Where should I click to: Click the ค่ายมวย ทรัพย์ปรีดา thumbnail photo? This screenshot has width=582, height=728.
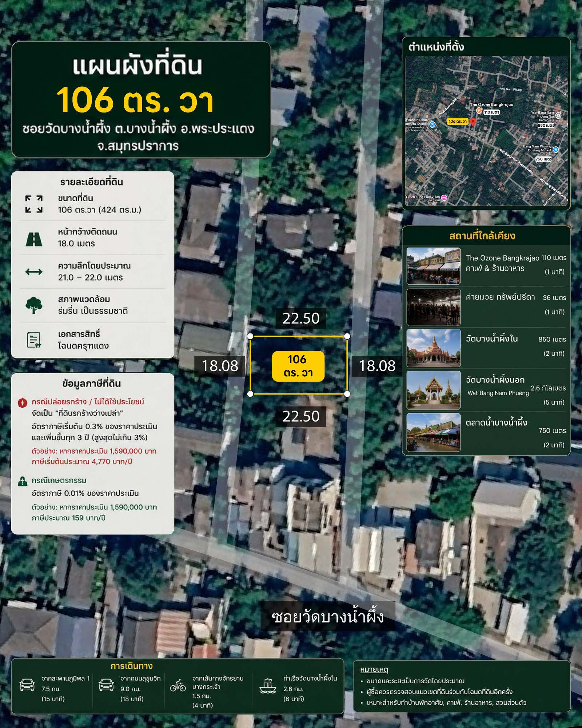434,307
